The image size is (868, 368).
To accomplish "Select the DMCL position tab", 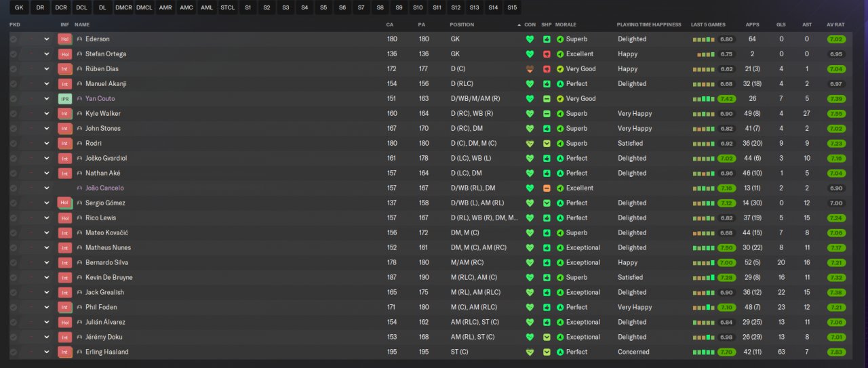I will [144, 7].
